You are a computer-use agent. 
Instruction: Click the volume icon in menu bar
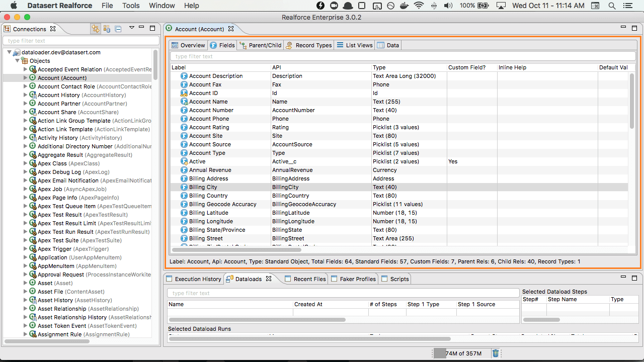pyautogui.click(x=448, y=6)
